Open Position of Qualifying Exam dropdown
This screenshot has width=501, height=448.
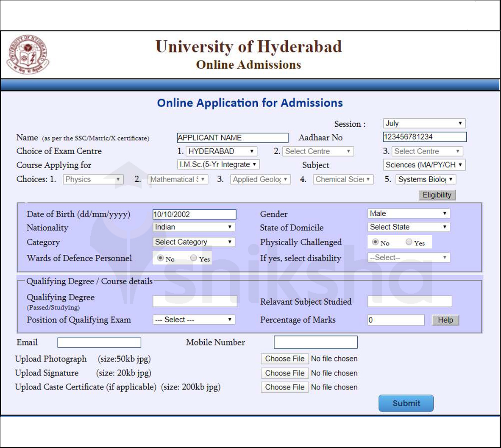pyautogui.click(x=194, y=320)
